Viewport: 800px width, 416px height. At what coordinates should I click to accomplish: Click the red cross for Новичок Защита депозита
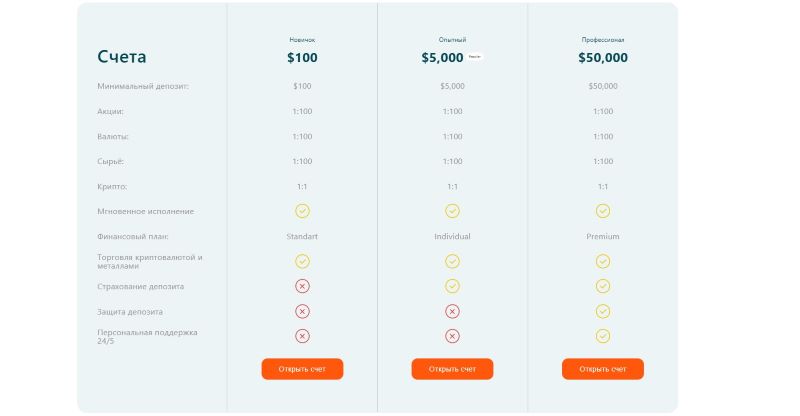[302, 311]
